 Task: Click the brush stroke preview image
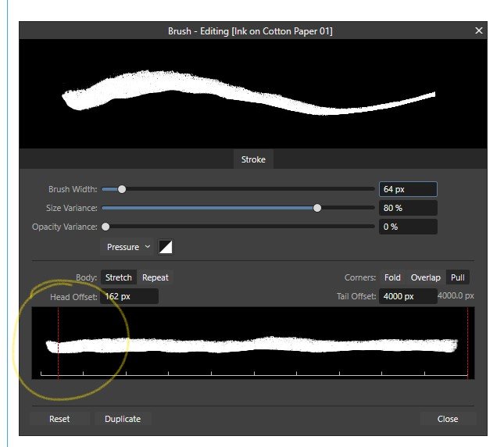point(253,94)
